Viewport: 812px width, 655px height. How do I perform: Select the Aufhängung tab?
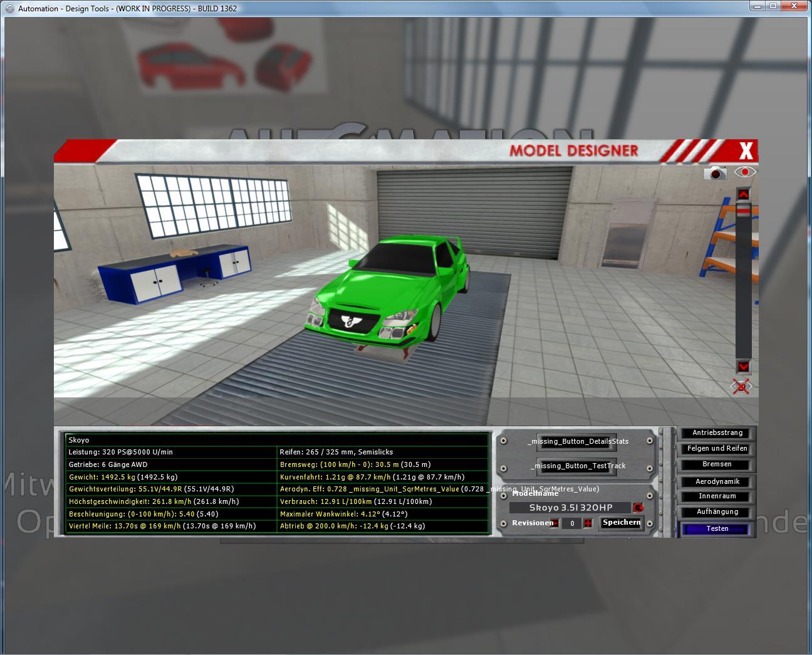[x=717, y=512]
